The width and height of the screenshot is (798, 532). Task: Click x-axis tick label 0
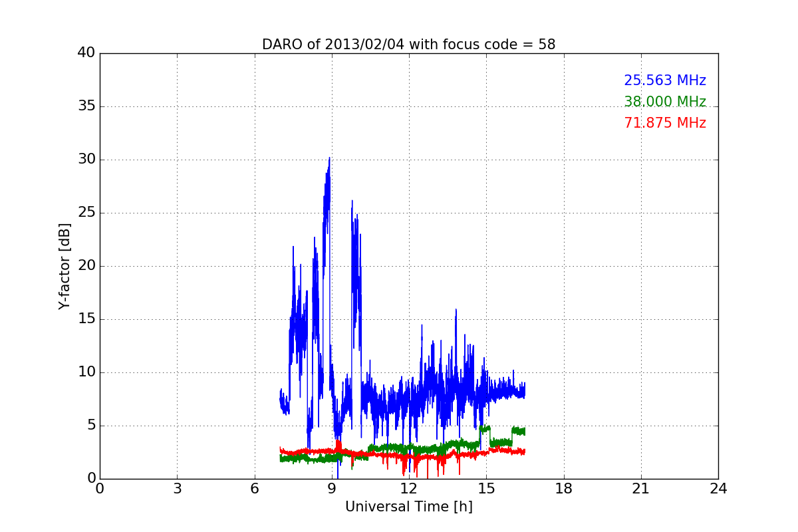point(100,489)
